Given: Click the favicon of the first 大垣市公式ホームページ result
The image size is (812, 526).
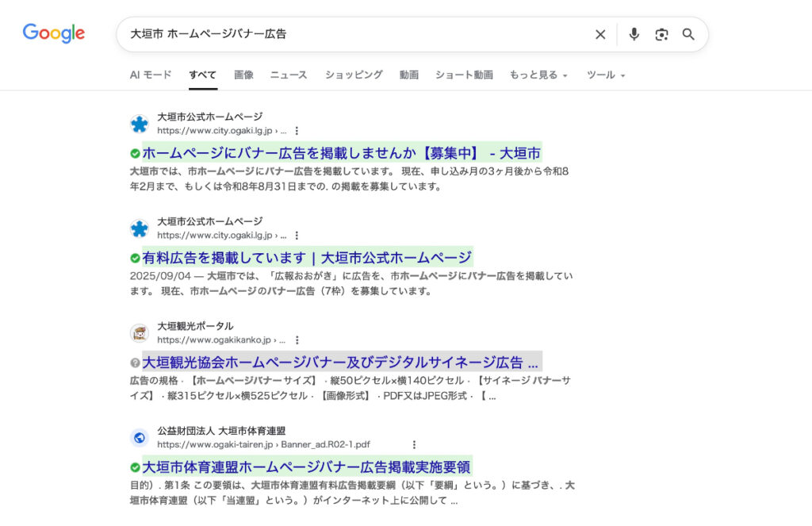Looking at the screenshot, I should click(140, 124).
